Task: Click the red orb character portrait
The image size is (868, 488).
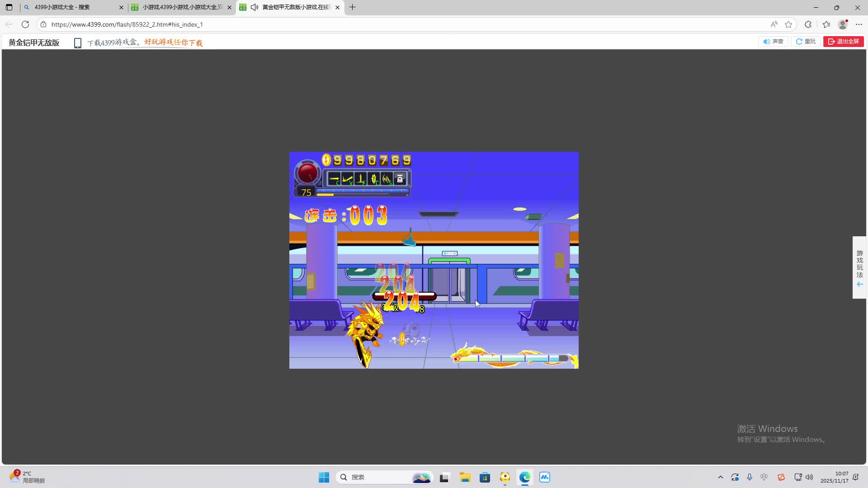Action: click(x=307, y=173)
